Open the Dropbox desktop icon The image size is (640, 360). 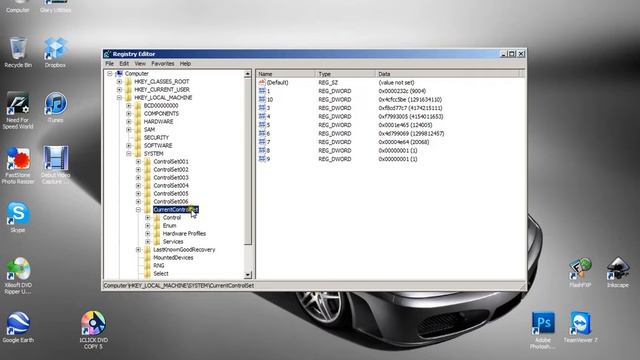point(55,51)
